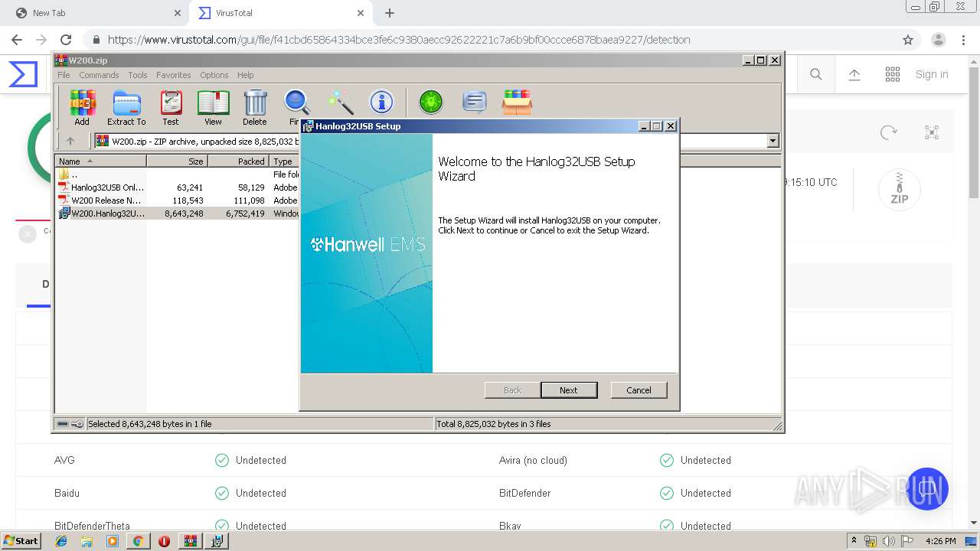Open VirusTotal apps grid icon
This screenshot has width=980, height=551.
point(893,74)
